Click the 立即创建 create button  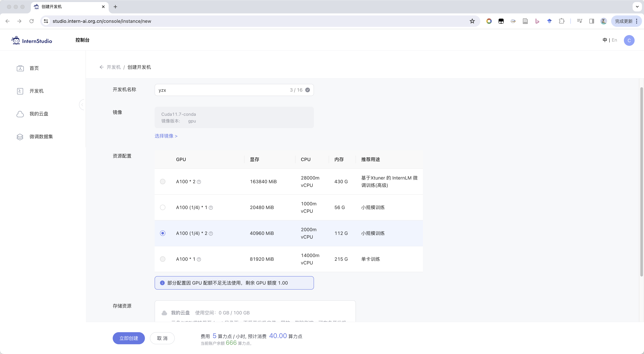click(129, 338)
